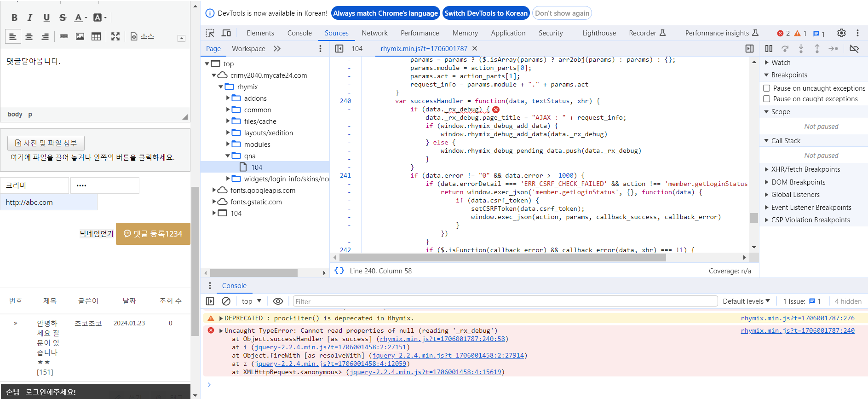Toggle Bold formatting in the editor

coord(14,17)
